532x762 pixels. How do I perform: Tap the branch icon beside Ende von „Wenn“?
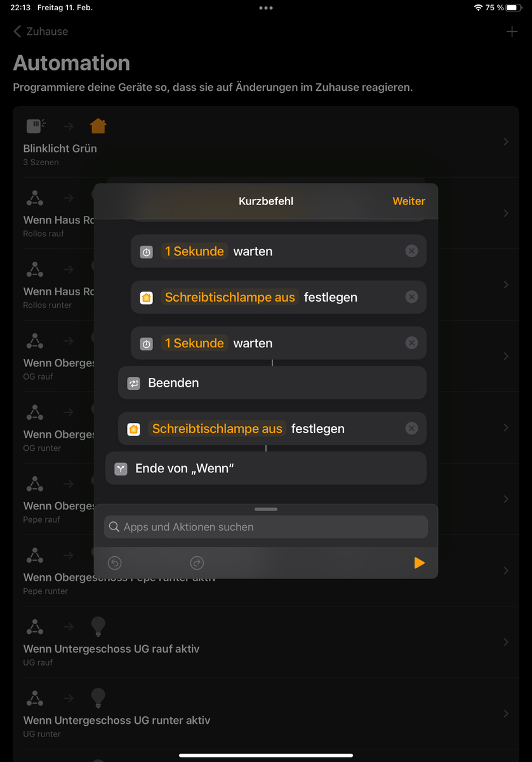click(x=121, y=469)
